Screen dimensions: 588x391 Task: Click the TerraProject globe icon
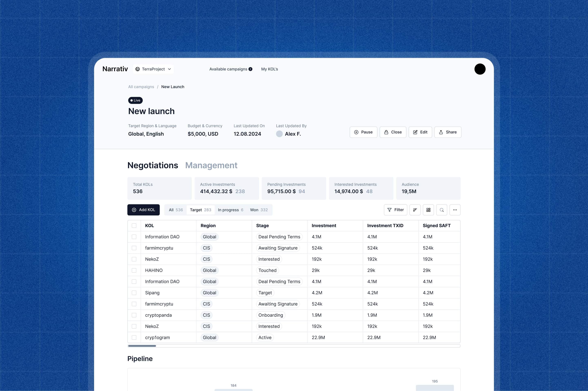(x=137, y=69)
